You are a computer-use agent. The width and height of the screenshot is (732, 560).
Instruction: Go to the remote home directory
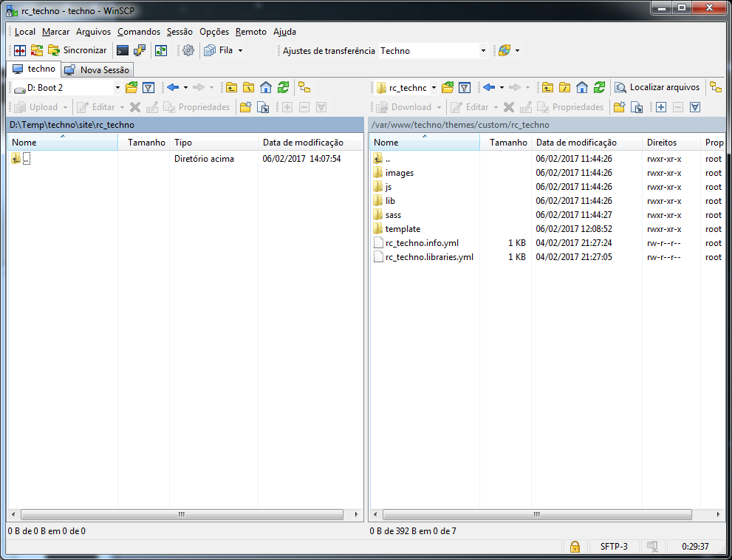click(581, 87)
